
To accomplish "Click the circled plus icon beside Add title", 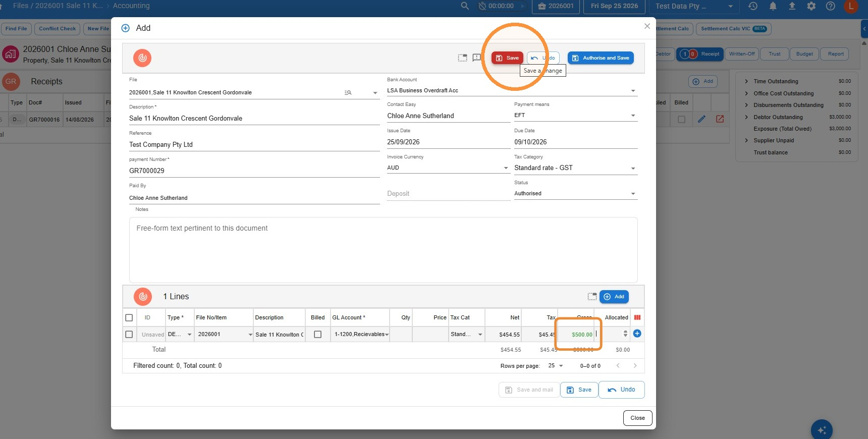I will [126, 28].
